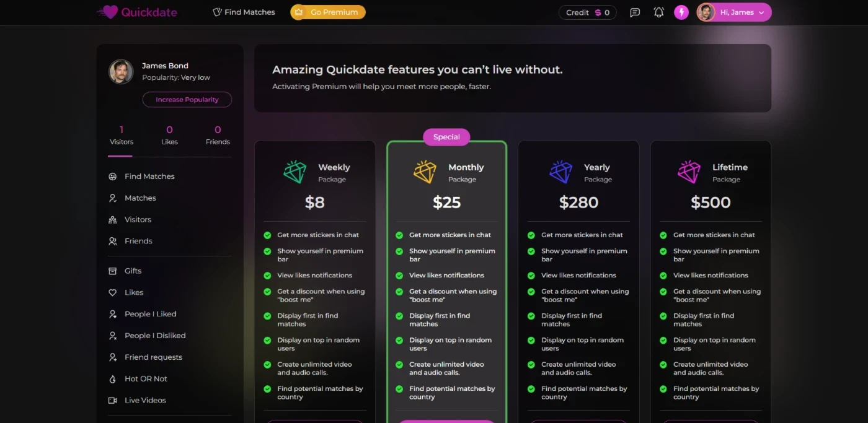868x423 pixels.
Task: Click the purple lightning boost icon
Action: tap(681, 12)
